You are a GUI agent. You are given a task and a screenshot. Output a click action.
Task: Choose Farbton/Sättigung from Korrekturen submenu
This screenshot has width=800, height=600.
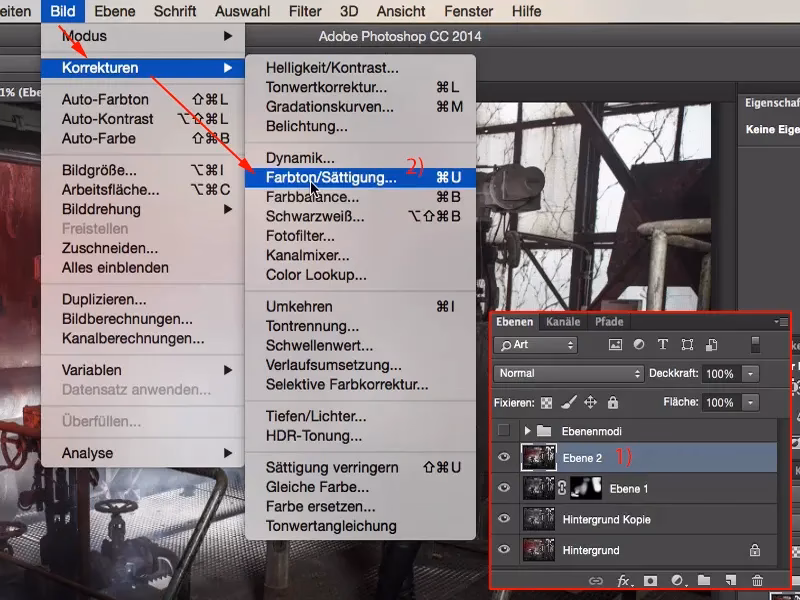[x=331, y=177]
